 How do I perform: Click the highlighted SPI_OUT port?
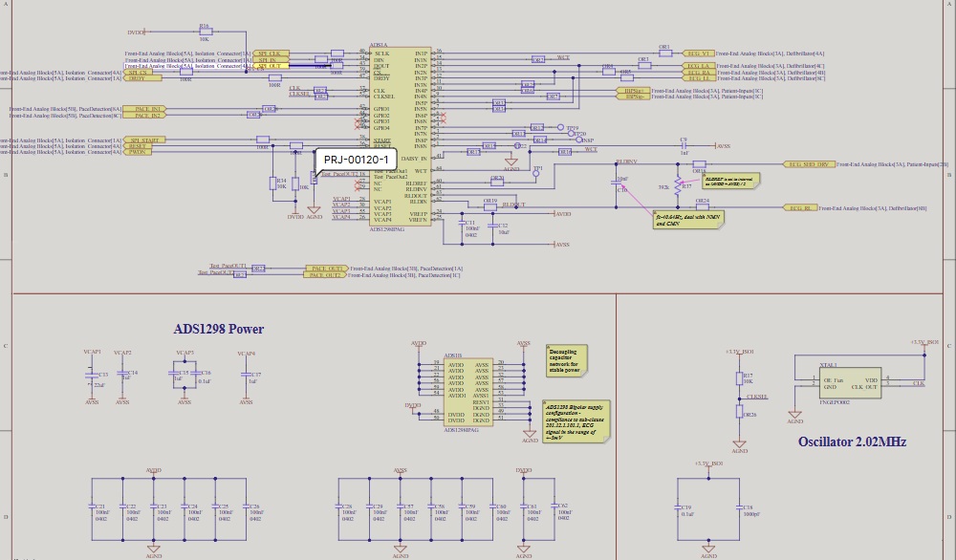271,66
